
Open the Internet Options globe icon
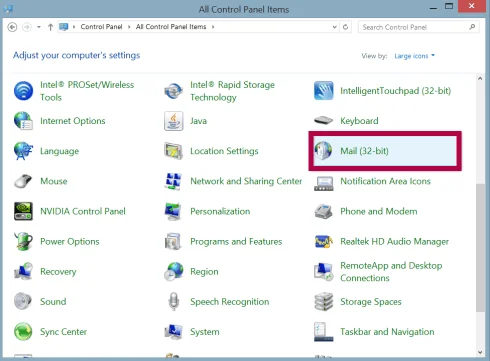23,121
